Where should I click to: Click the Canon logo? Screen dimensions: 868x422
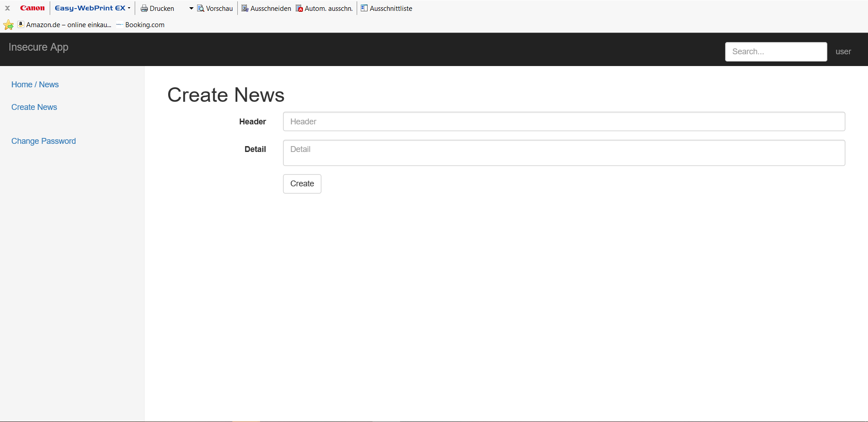32,8
